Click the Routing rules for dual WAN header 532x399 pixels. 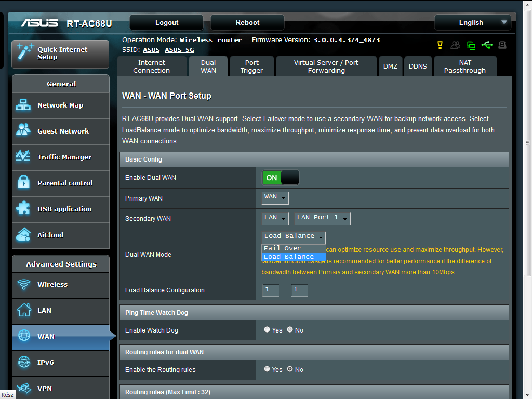[314, 352]
